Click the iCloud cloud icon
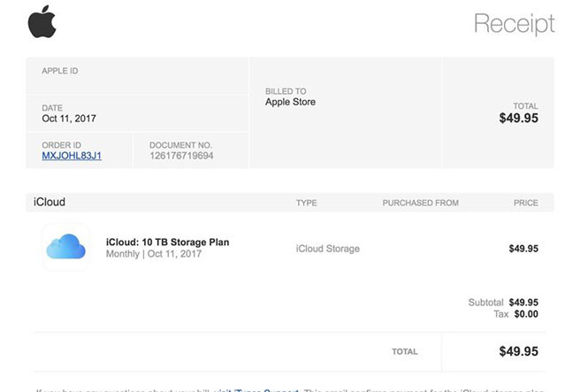 click(66, 247)
